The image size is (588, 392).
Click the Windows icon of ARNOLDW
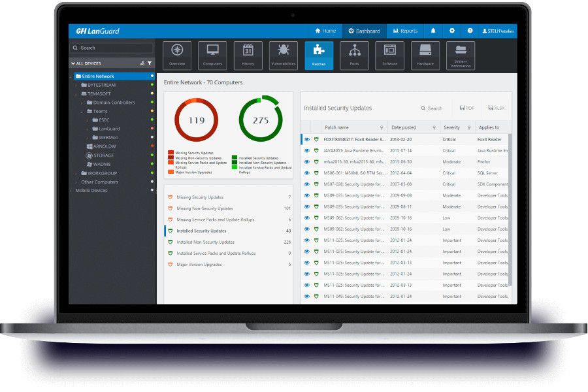point(90,146)
